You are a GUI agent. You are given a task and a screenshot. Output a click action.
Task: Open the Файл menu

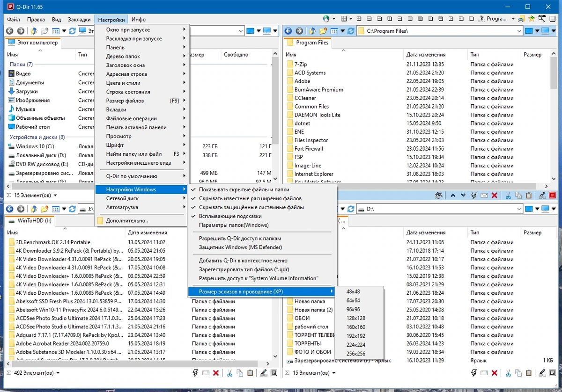pos(14,20)
